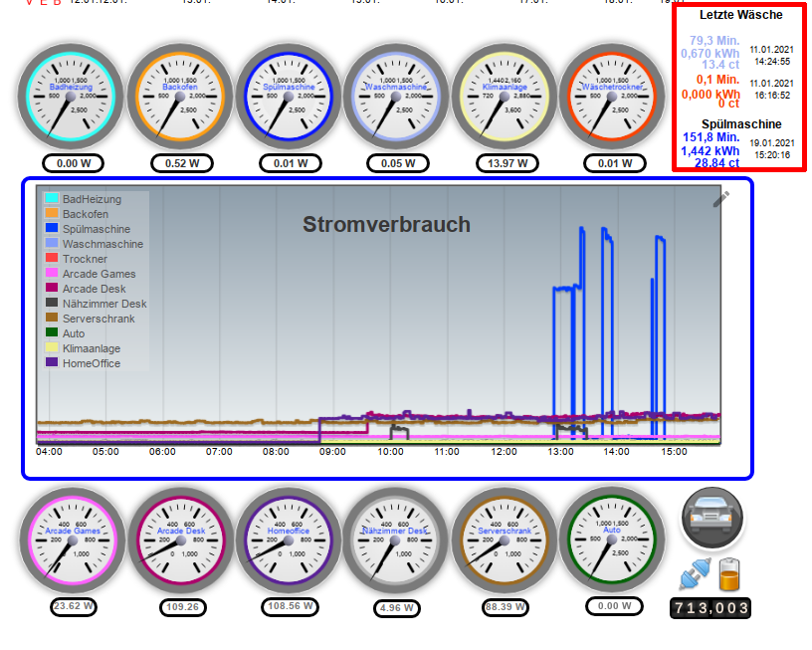Click the '713,003' counter display

click(x=710, y=608)
